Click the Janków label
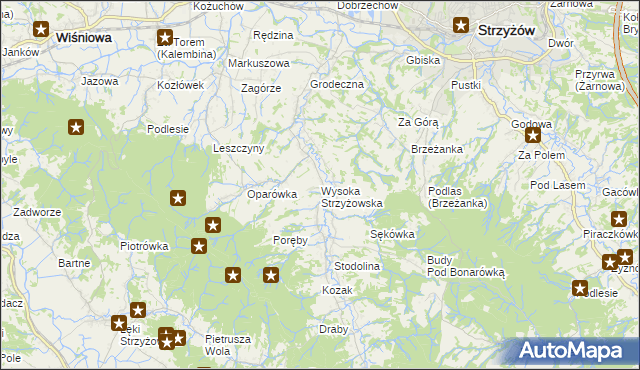Image resolution: width=640 pixels, height=370 pixels. coord(20,53)
